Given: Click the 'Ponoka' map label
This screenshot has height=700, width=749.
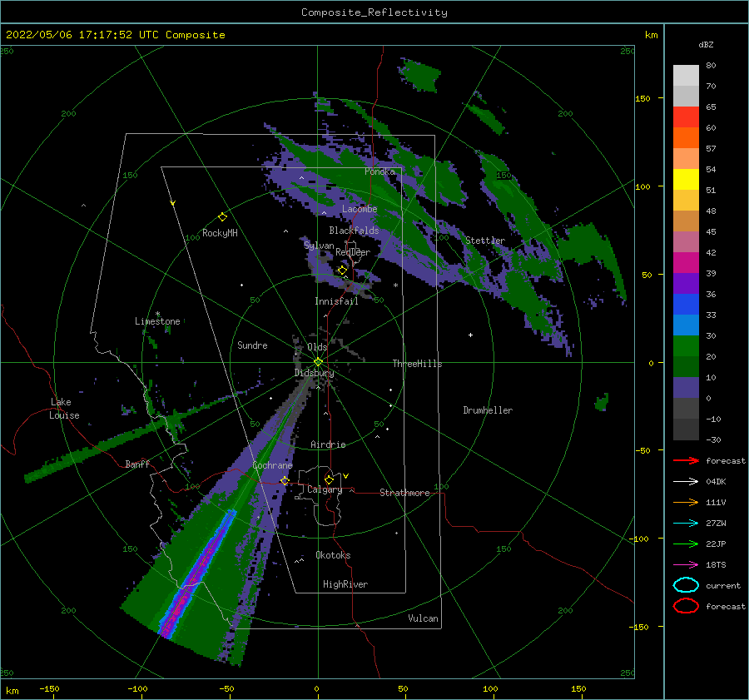Looking at the screenshot, I should (379, 171).
